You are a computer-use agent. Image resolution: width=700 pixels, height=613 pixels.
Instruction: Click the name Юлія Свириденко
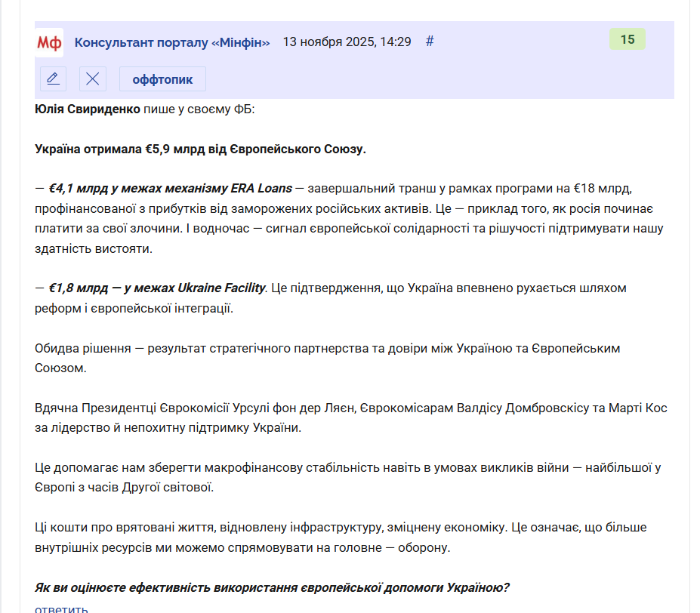(x=88, y=109)
